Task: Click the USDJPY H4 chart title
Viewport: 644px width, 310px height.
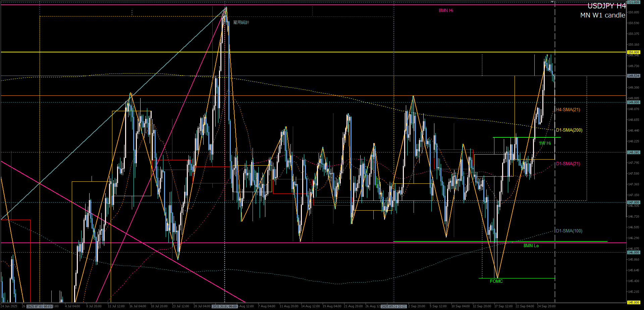Action: 606,6
